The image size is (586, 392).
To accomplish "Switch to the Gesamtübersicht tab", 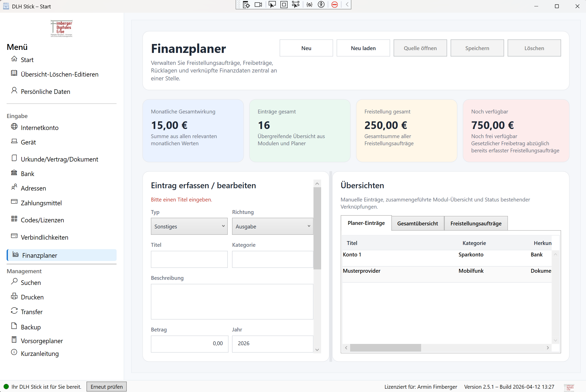I will (x=418, y=223).
